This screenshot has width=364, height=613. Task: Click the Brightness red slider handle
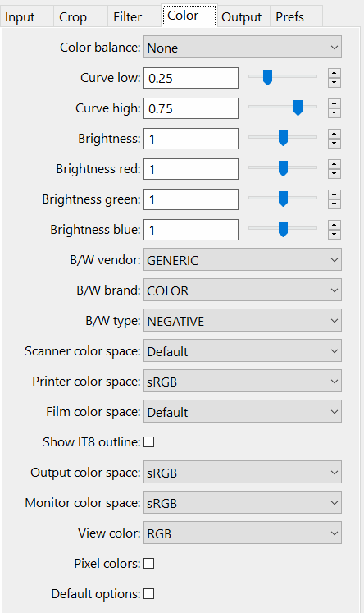pos(283,168)
